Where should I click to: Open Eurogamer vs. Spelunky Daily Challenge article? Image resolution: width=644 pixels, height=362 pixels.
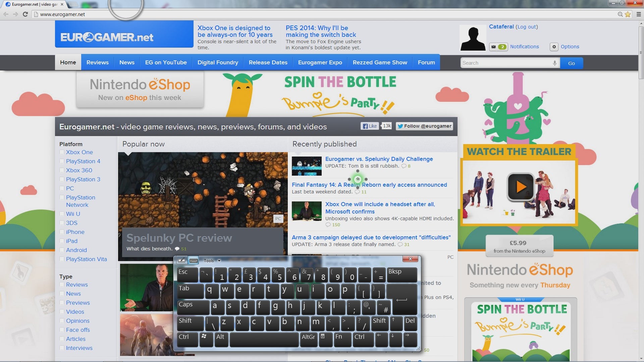pos(379,159)
